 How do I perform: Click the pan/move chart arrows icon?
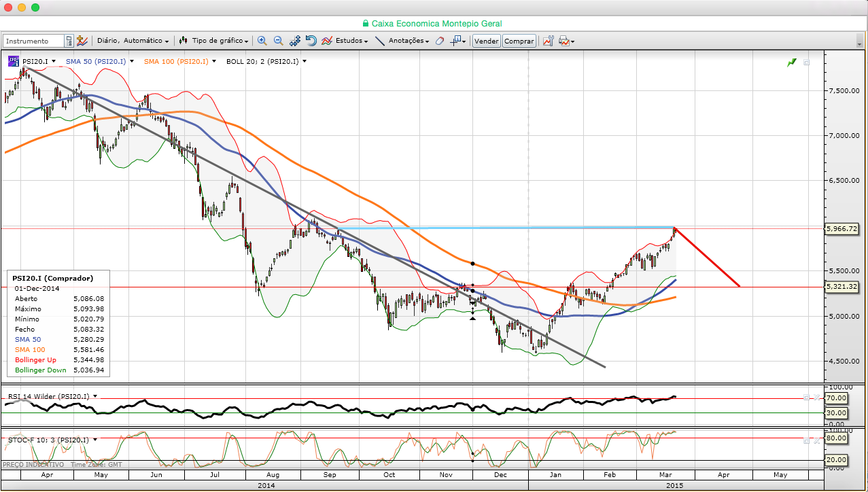click(x=295, y=41)
